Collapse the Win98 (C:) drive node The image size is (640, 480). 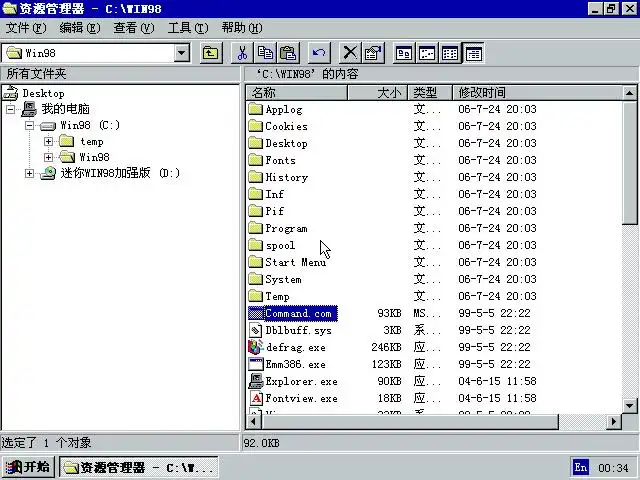pyautogui.click(x=29, y=125)
